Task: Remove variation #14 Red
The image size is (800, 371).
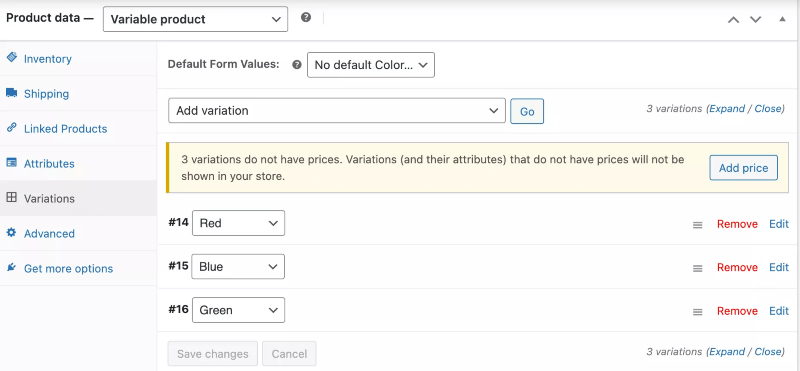Action: tap(737, 224)
